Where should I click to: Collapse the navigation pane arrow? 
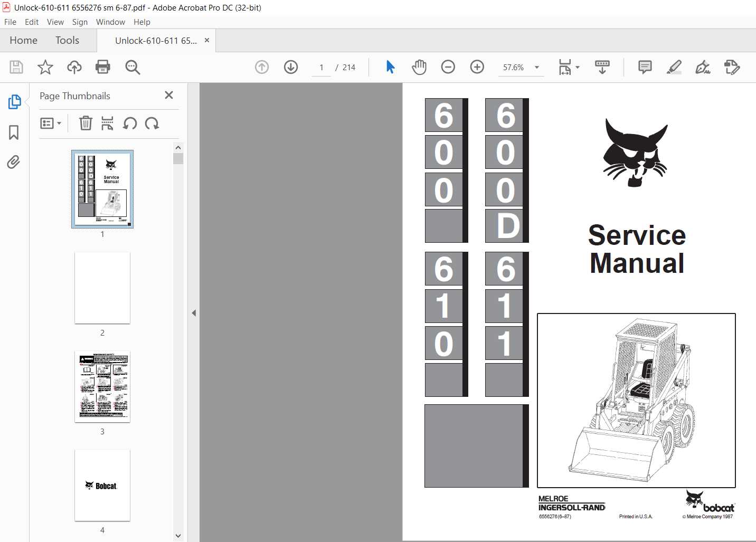194,313
